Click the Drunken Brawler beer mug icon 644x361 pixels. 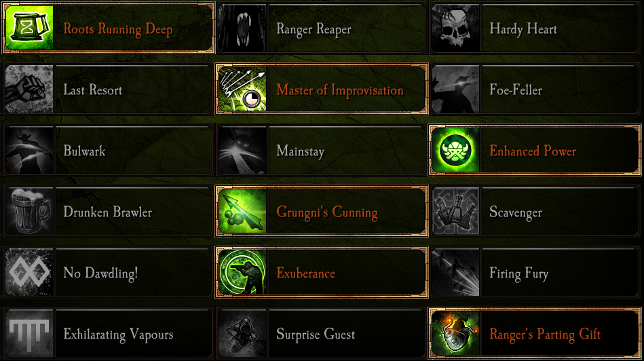[x=29, y=210]
